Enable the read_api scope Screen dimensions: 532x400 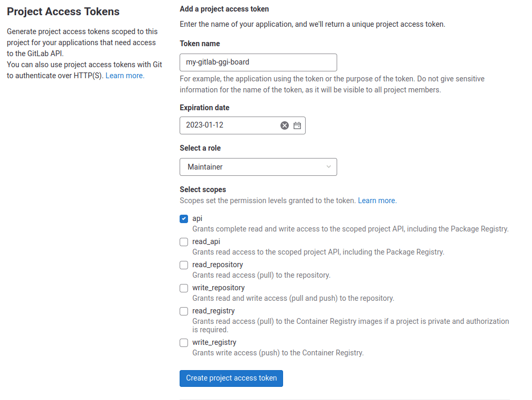click(183, 241)
